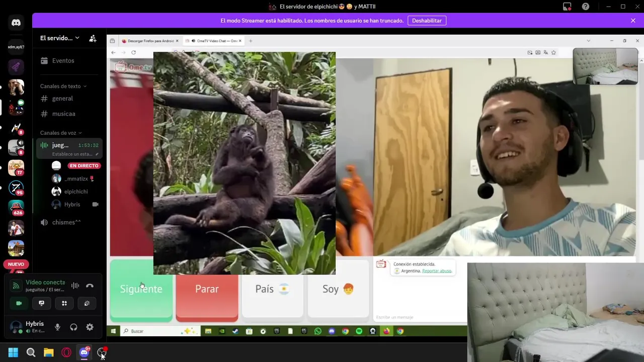Screen dimensions: 644x362
Task: Focus the Escribe un mensaje input
Action: 420,317
